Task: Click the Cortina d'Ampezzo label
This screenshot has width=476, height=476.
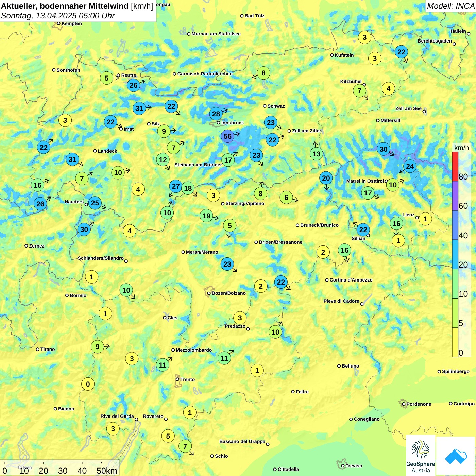Action: pyautogui.click(x=351, y=280)
